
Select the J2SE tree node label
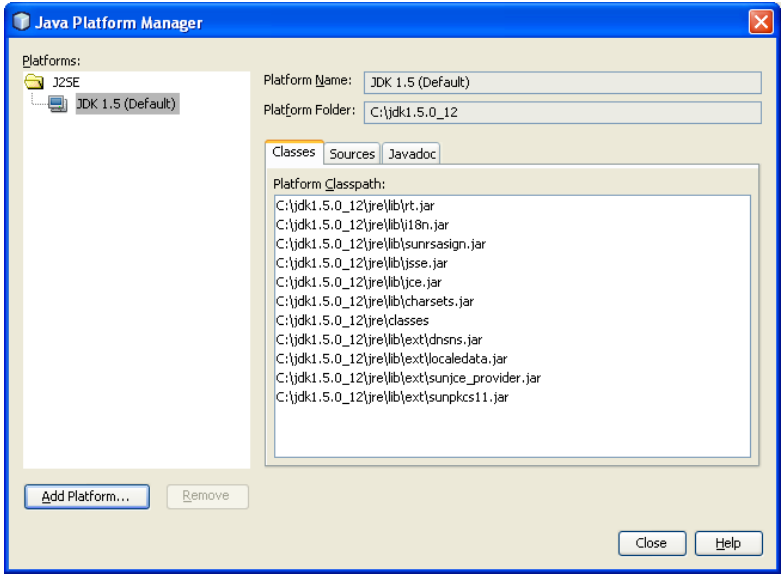(x=66, y=82)
